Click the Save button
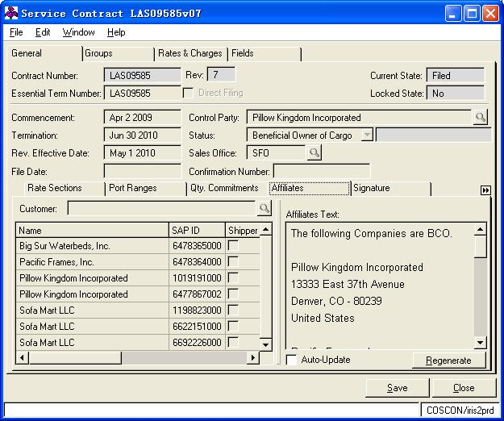Viewport: 504px width, 421px height. (x=397, y=388)
